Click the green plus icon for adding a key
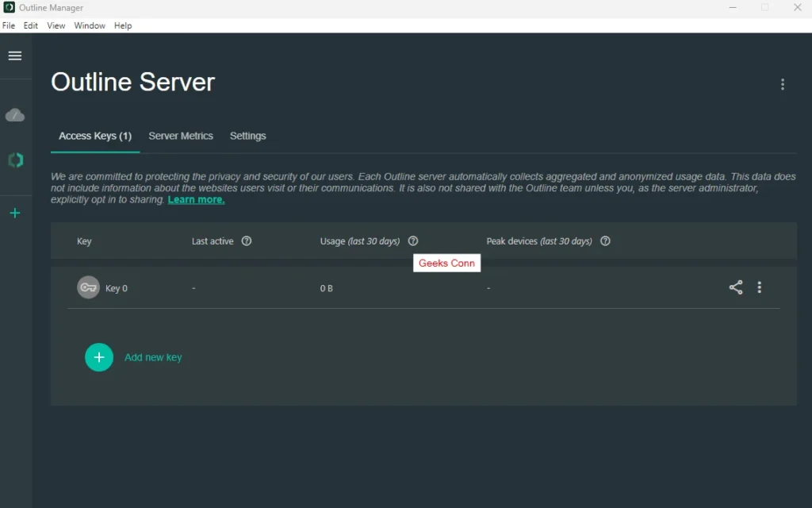This screenshot has height=508, width=812. (99, 357)
